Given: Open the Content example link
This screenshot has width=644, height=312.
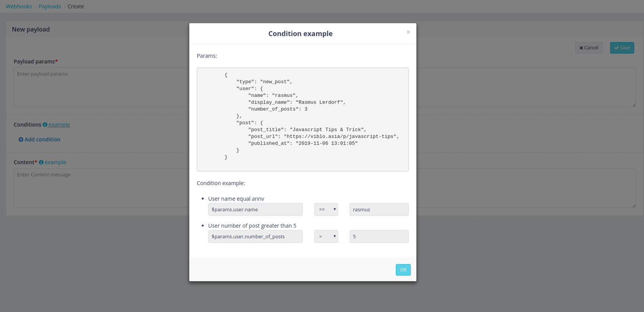Looking at the screenshot, I should coord(55,162).
